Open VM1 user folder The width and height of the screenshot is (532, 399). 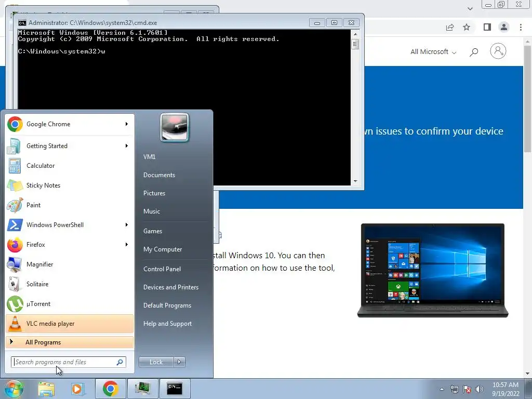tap(149, 157)
